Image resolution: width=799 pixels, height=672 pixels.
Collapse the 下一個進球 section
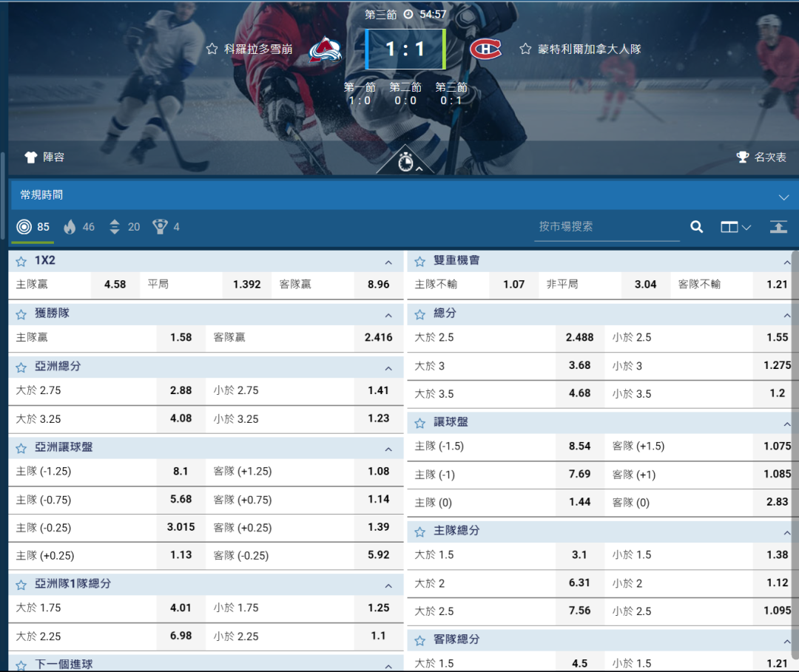(x=388, y=666)
